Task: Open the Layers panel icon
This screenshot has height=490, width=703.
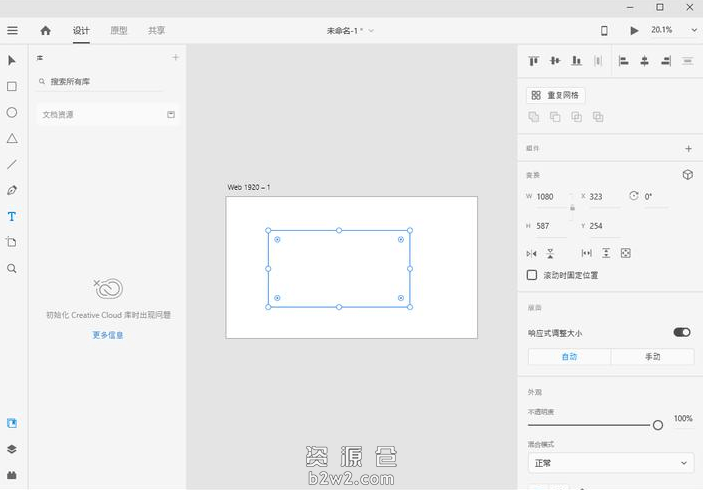Action: point(12,449)
